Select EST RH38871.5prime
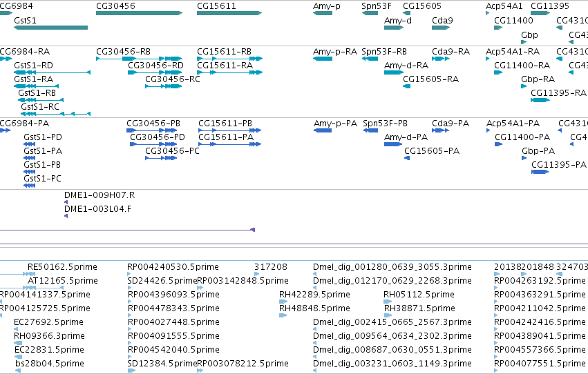Screen dimensions: 588x374 click(x=419, y=308)
